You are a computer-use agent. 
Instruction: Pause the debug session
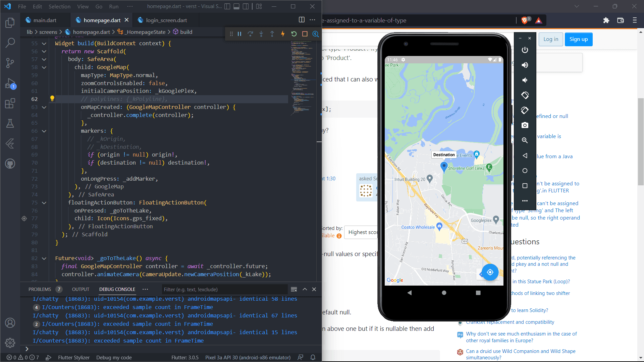click(x=239, y=34)
